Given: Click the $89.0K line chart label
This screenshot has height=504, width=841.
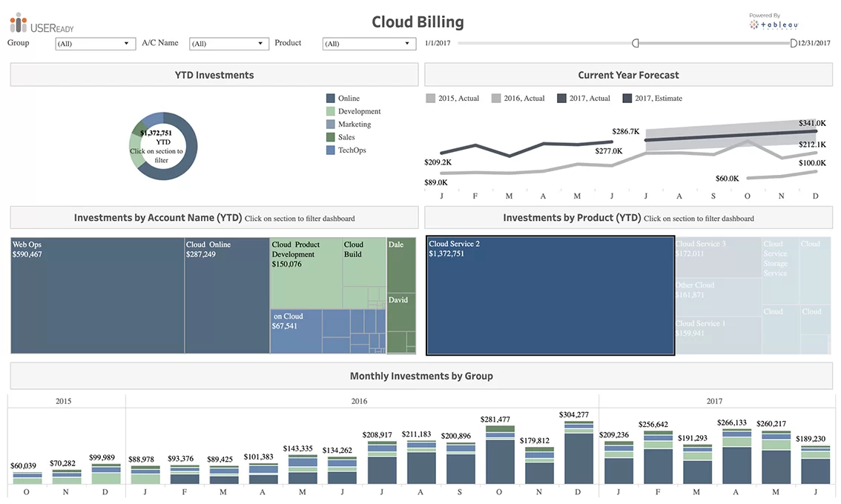Looking at the screenshot, I should coord(435,182).
